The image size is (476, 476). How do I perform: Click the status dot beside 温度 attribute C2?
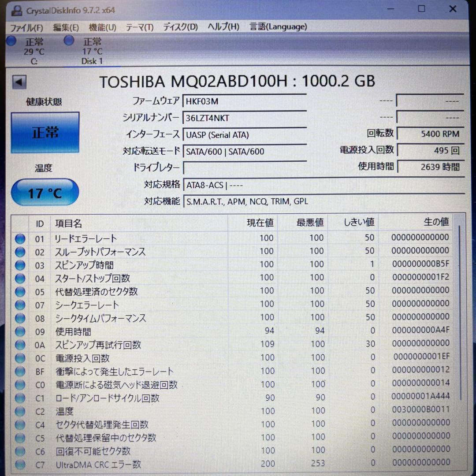[20, 412]
